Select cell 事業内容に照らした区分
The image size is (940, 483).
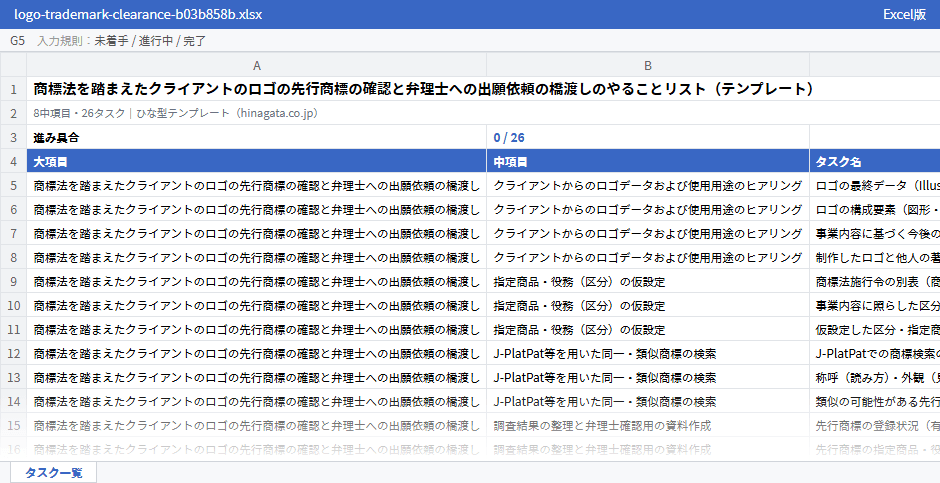875,305
